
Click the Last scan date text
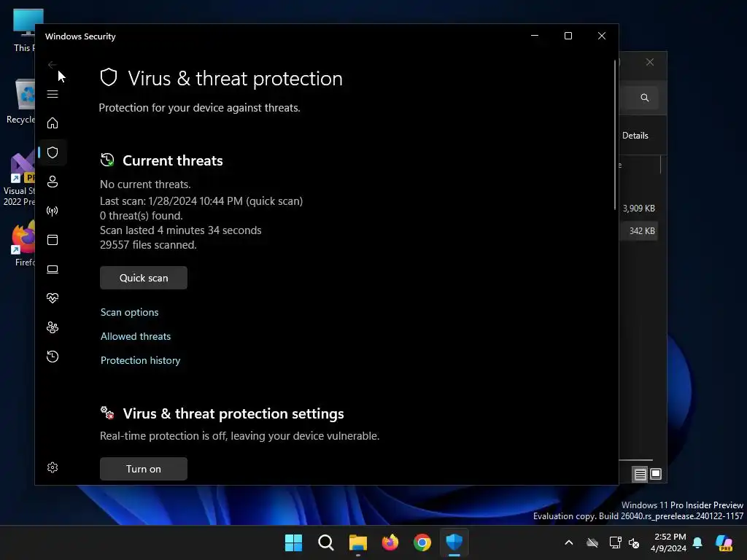pyautogui.click(x=201, y=201)
